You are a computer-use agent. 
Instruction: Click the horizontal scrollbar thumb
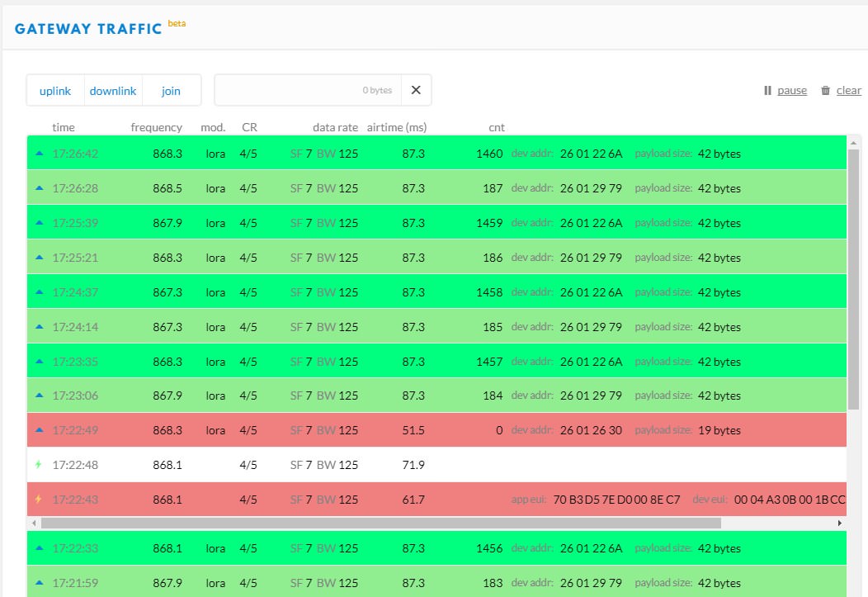381,523
